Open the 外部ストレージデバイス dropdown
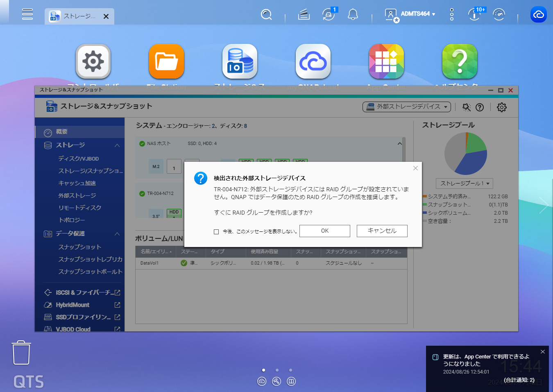 coord(406,107)
